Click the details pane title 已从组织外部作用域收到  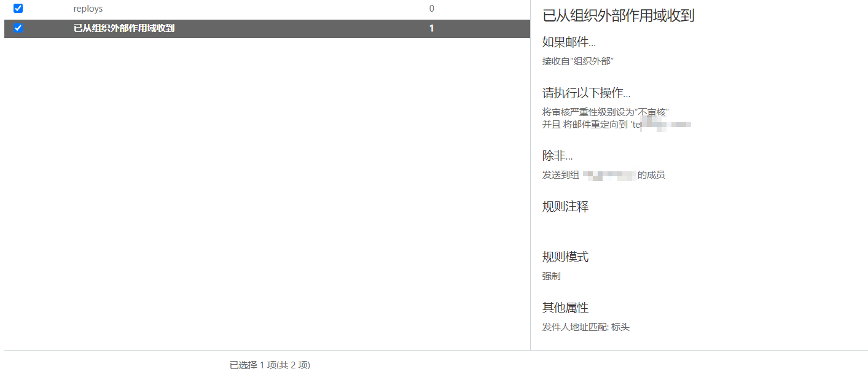pos(618,15)
